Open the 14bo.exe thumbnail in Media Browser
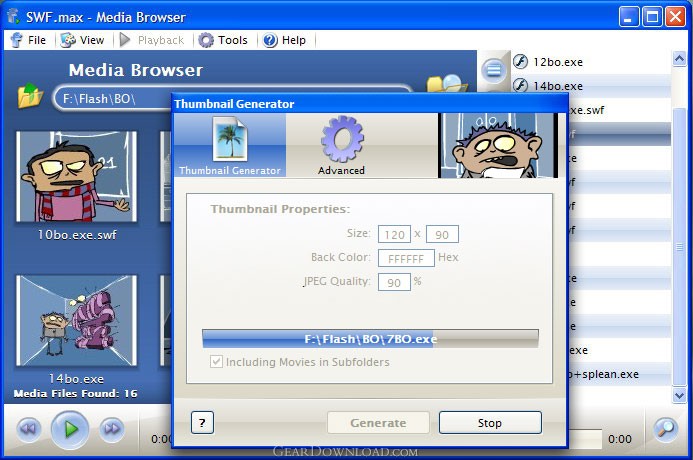The width and height of the screenshot is (693, 460). (x=76, y=320)
